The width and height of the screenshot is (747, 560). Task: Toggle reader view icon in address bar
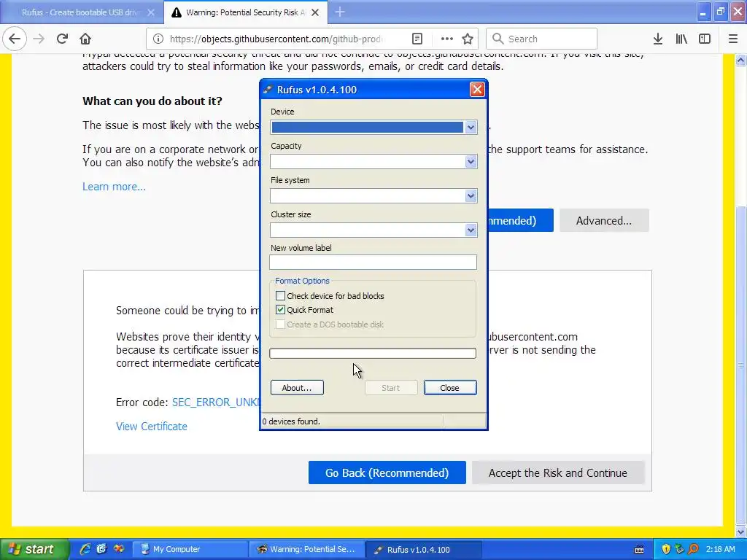coord(417,39)
